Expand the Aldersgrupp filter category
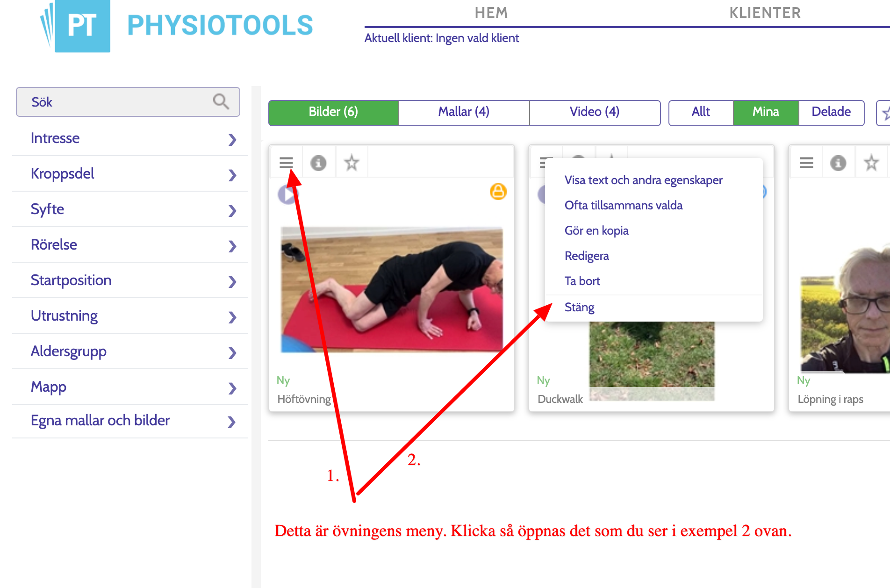 coord(130,351)
